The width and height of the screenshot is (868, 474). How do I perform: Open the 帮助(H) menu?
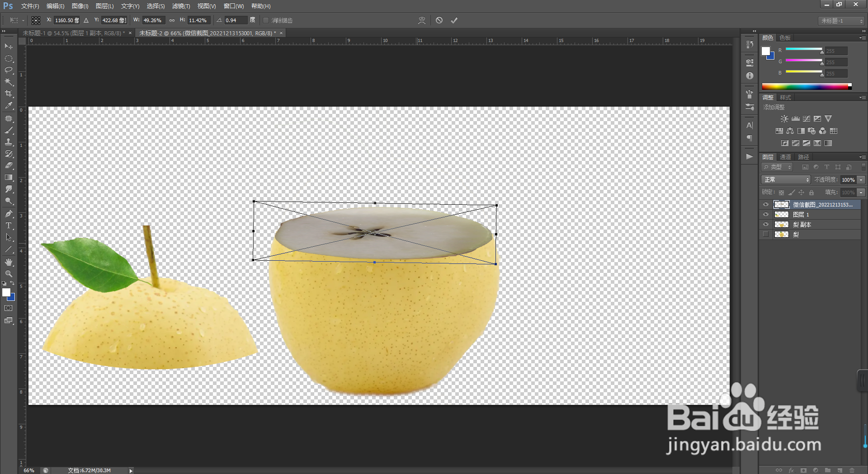point(261,6)
